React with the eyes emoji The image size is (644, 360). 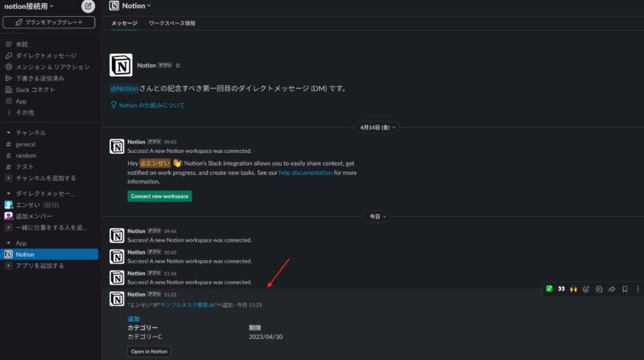point(561,289)
